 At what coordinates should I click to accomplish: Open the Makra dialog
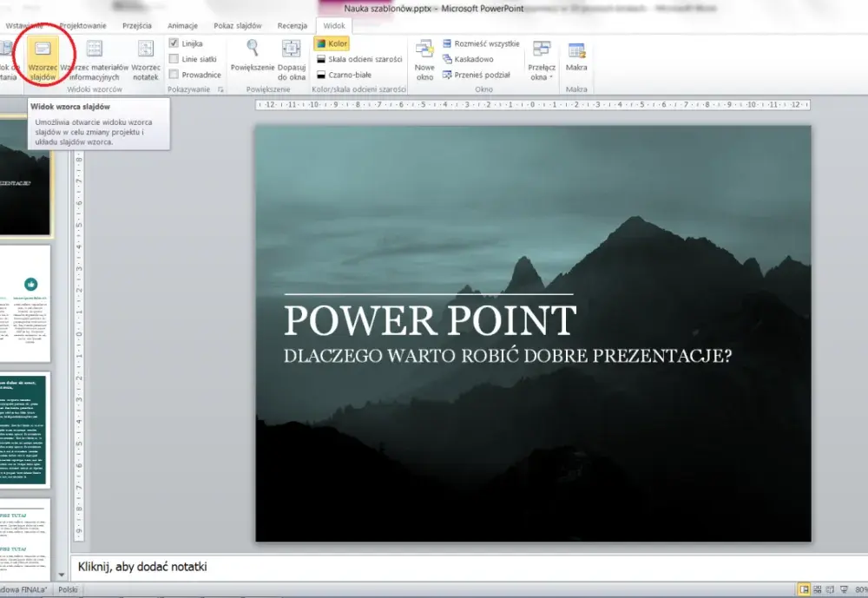pyautogui.click(x=576, y=56)
